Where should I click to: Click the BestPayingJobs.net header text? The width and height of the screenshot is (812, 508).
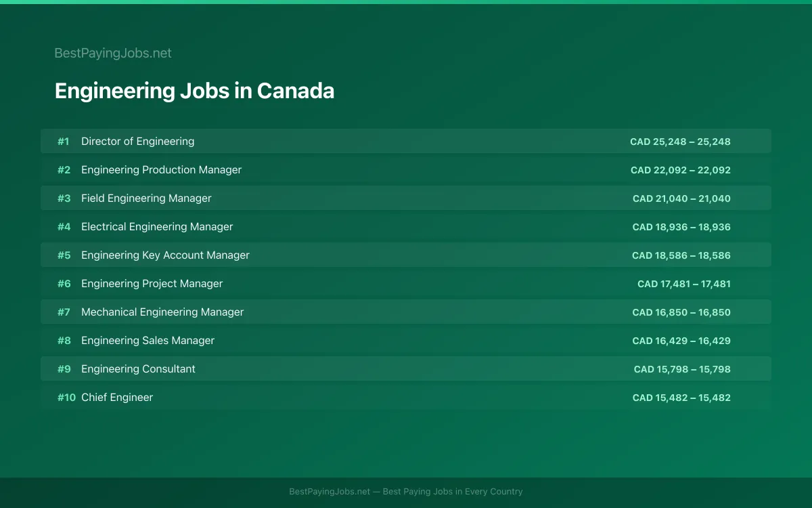pyautogui.click(x=113, y=53)
